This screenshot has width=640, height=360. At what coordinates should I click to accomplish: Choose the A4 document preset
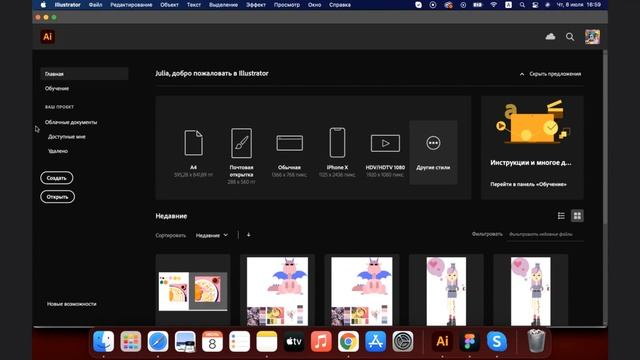[x=193, y=153]
